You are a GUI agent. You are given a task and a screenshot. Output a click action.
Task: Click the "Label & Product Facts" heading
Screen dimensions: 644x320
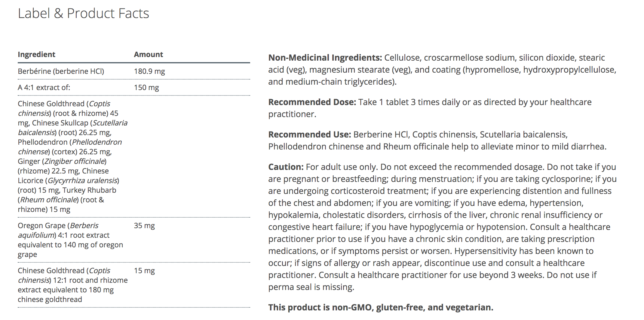pyautogui.click(x=83, y=14)
